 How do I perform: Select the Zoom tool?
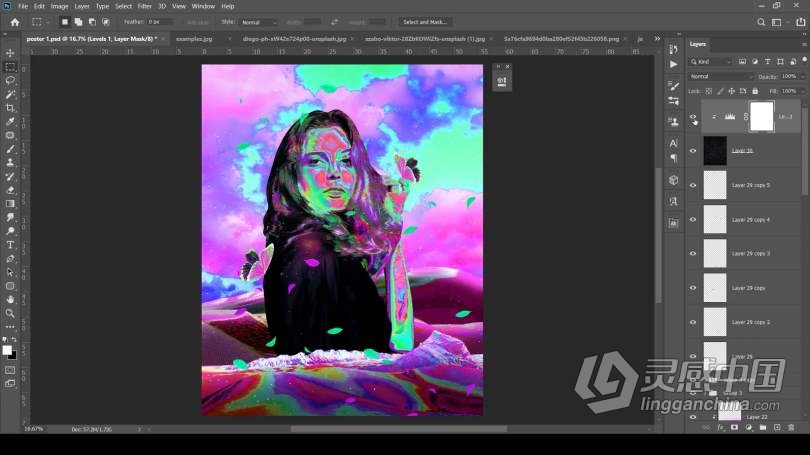pos(10,313)
